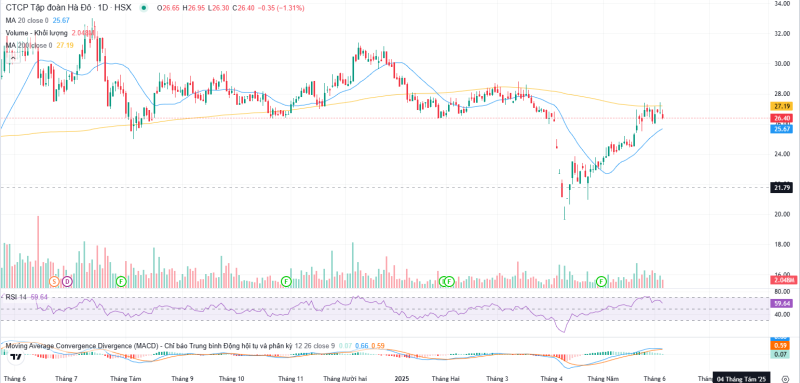Screen dimensions: 800x383
Task: Click the MACD 0.66 blue value in legend
Action: tap(362, 346)
